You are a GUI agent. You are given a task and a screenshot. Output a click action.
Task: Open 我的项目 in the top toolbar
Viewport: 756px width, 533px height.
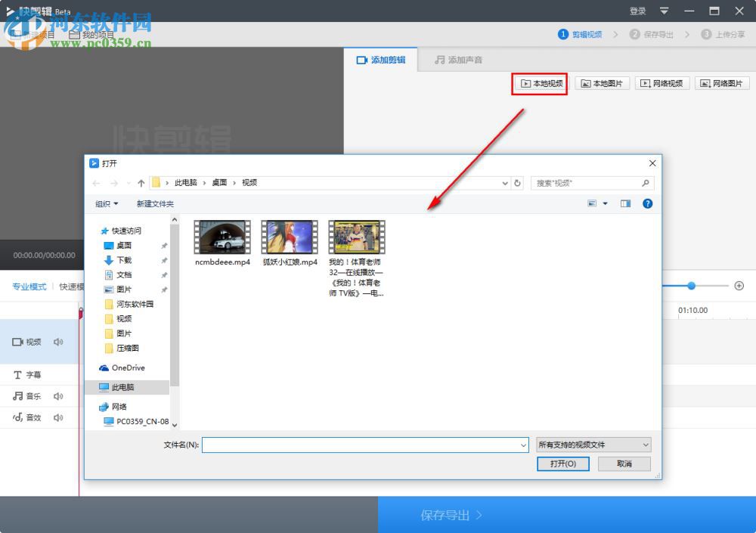pos(91,35)
